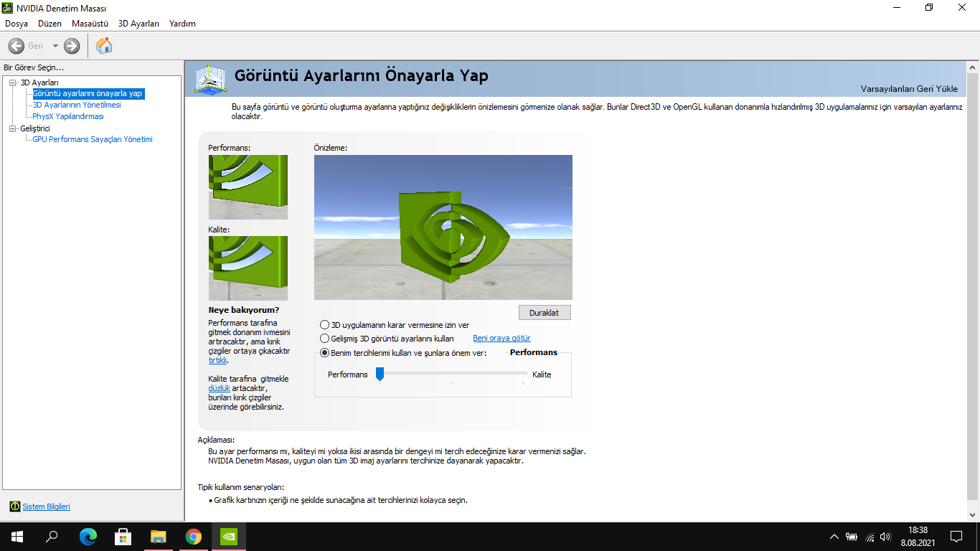The width and height of the screenshot is (980, 551).
Task: Click the 'düzlük' help link
Action: [x=219, y=388]
